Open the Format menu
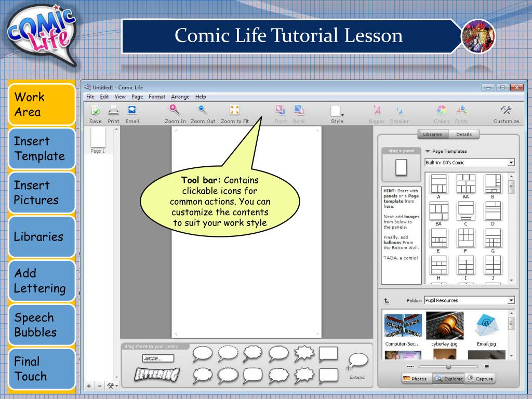 pos(157,97)
